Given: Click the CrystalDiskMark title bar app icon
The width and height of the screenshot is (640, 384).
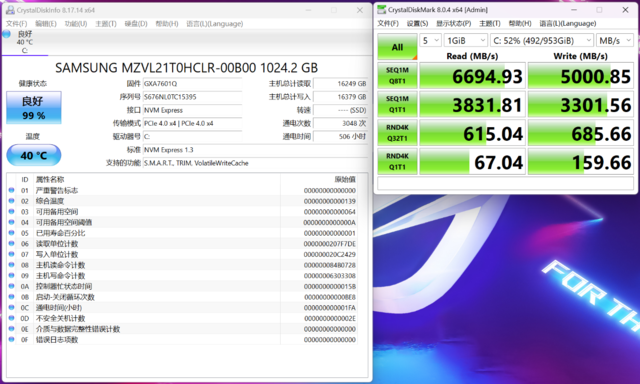Looking at the screenshot, I should [x=382, y=9].
